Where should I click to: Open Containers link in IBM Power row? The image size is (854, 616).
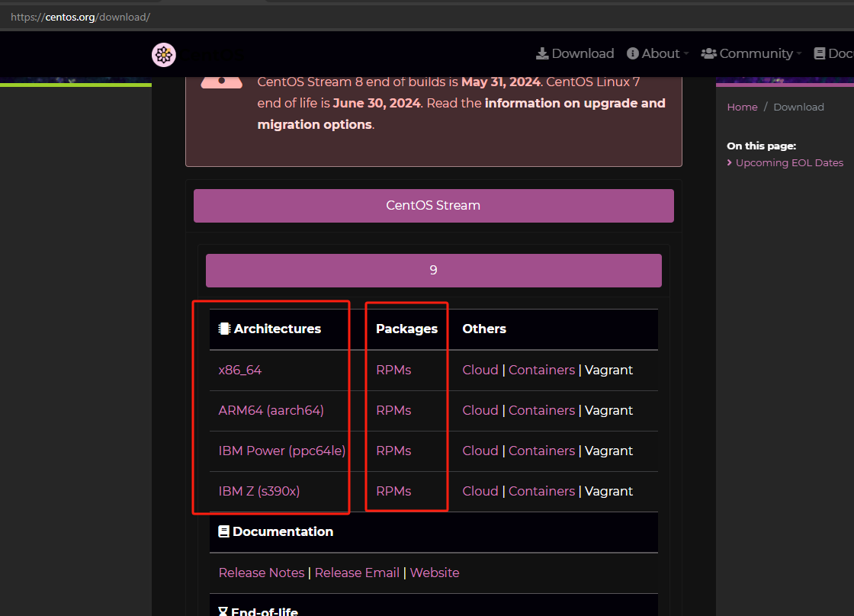(541, 451)
